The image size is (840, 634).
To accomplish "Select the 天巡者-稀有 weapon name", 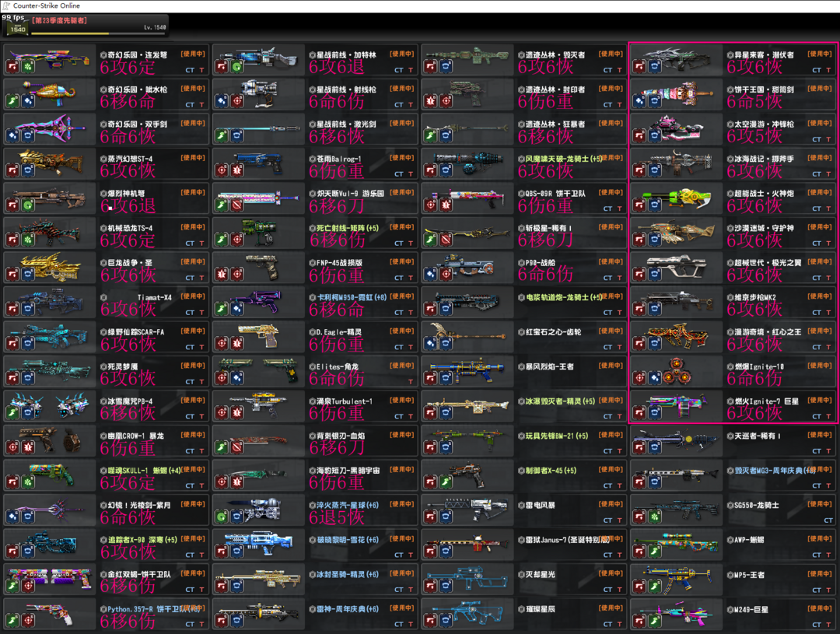I will coord(758,436).
